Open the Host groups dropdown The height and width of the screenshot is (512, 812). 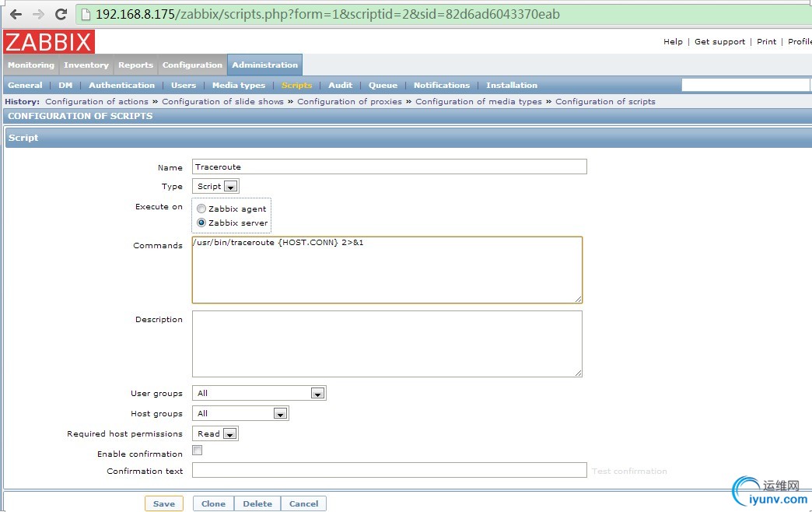(x=240, y=413)
